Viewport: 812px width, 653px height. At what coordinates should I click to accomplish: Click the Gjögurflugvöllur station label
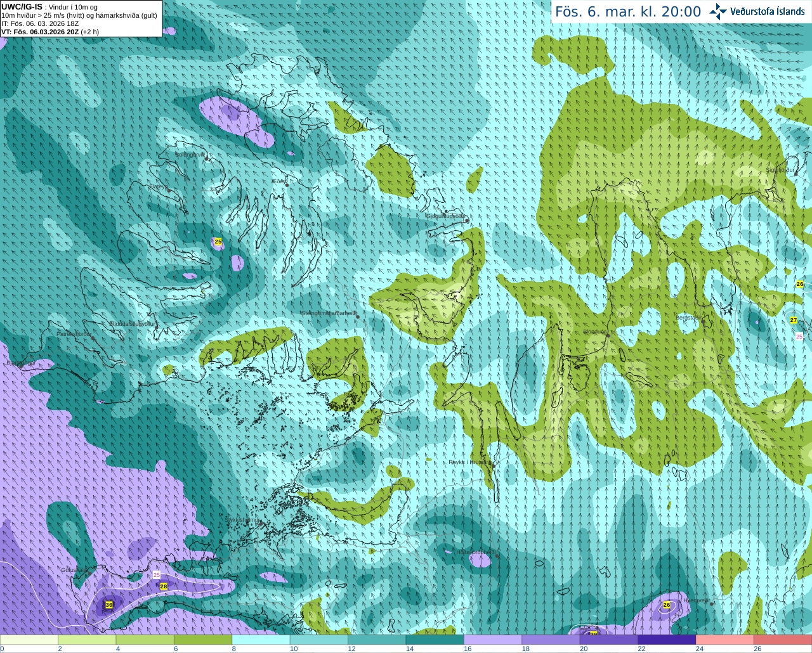(x=446, y=216)
